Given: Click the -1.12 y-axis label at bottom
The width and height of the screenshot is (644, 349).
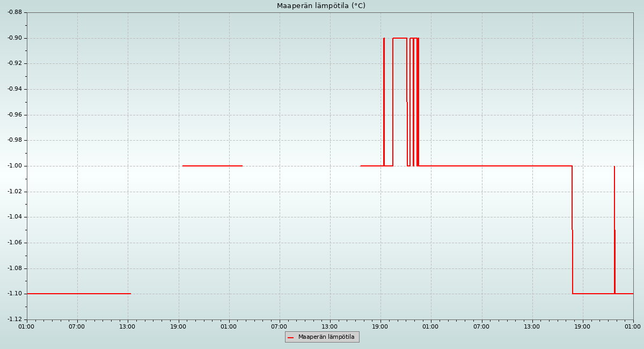Looking at the screenshot, I should pyautogui.click(x=13, y=319).
